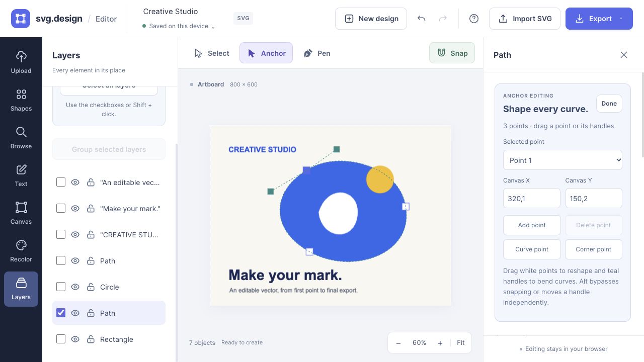
Task: Open the Selected point dropdown
Action: pyautogui.click(x=562, y=160)
